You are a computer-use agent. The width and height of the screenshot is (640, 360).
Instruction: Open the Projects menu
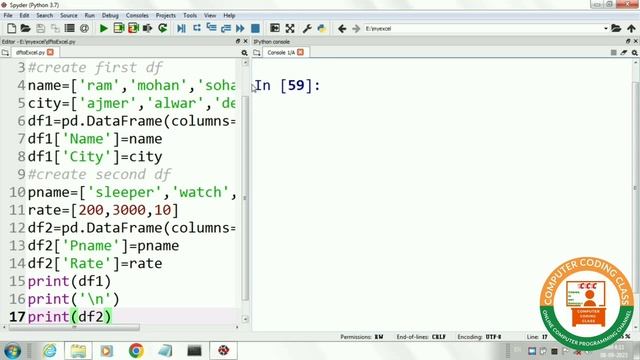click(166, 16)
